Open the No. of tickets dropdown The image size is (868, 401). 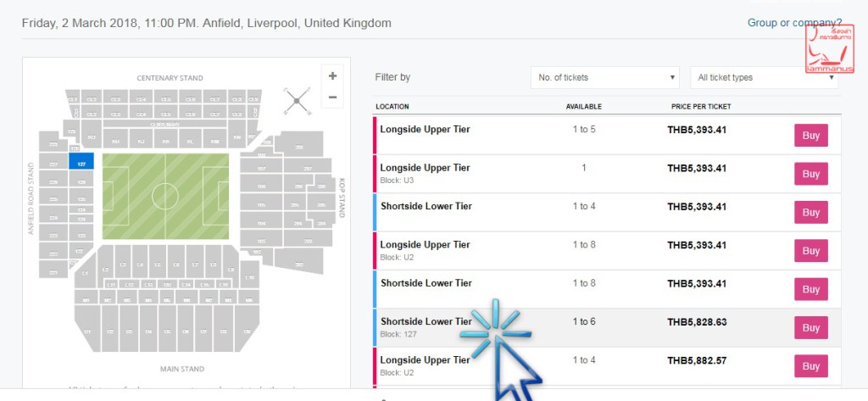pyautogui.click(x=604, y=77)
